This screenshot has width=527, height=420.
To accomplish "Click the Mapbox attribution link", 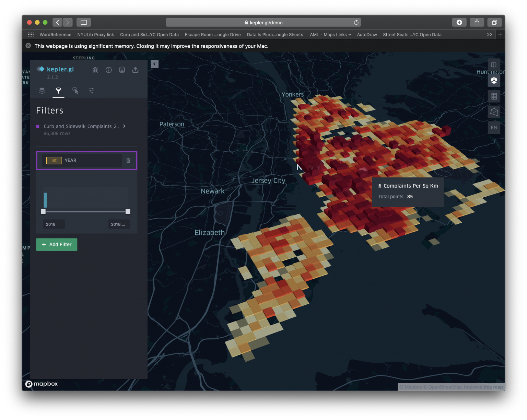I will click(x=42, y=384).
